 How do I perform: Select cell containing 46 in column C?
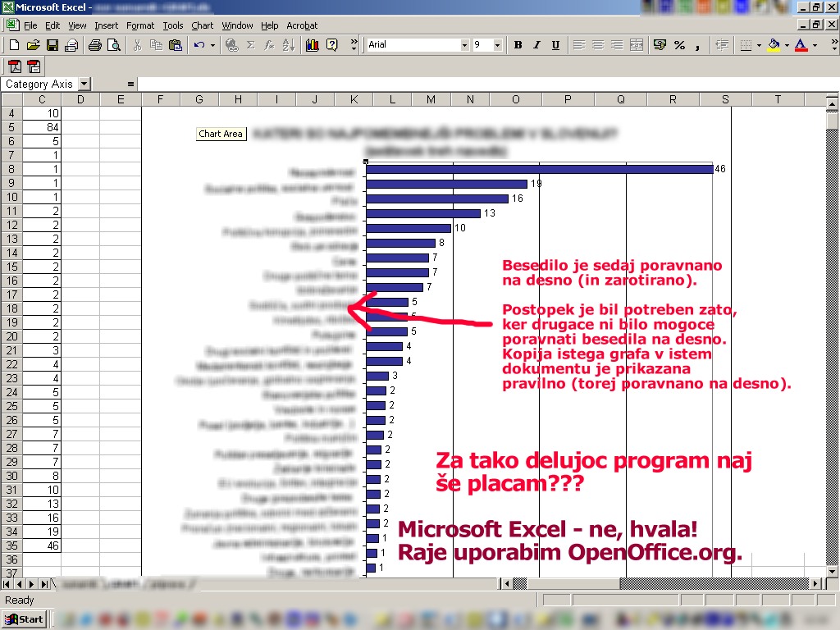click(42, 546)
